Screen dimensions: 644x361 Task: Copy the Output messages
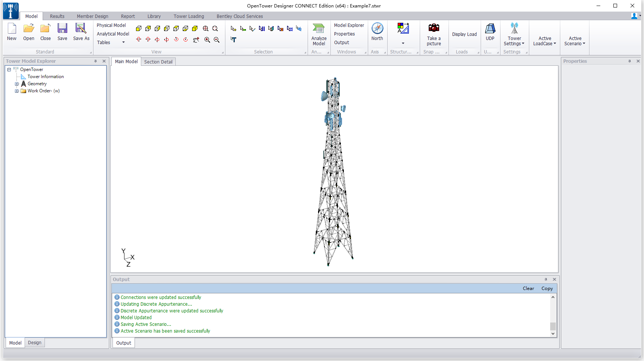[x=547, y=288]
